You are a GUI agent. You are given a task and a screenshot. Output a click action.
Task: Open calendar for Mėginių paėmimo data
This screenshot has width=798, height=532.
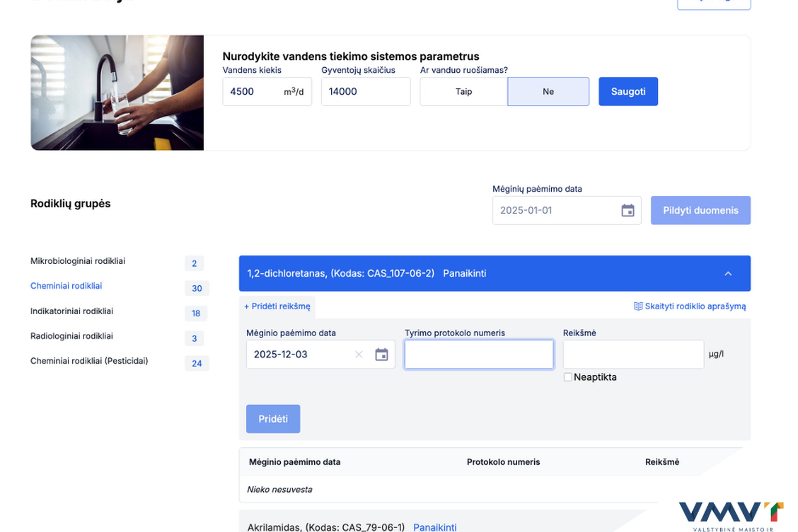628,210
